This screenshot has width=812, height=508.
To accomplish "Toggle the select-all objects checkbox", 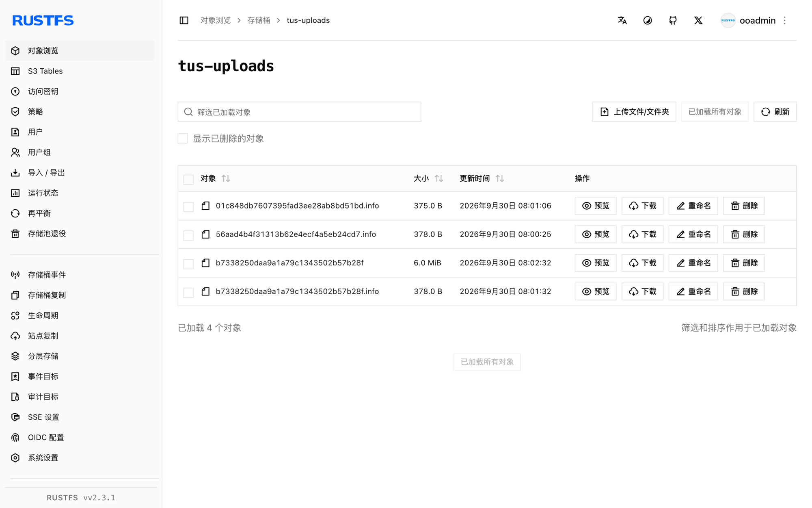I will pos(188,179).
